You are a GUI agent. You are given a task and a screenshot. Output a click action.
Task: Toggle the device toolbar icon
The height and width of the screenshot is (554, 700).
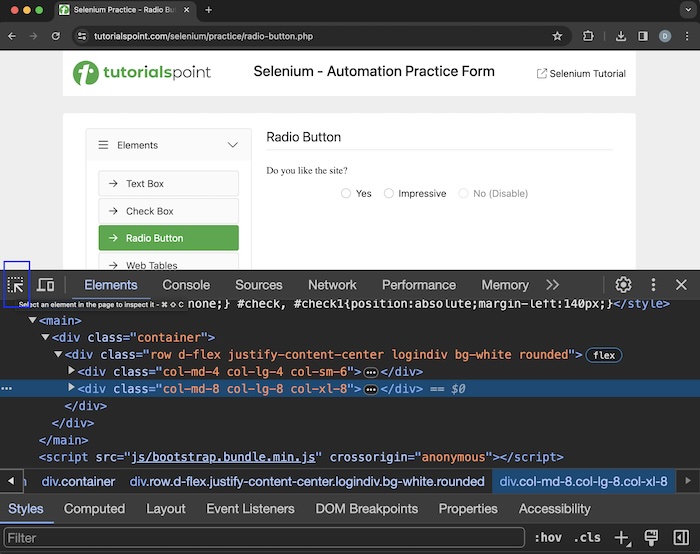click(45, 285)
